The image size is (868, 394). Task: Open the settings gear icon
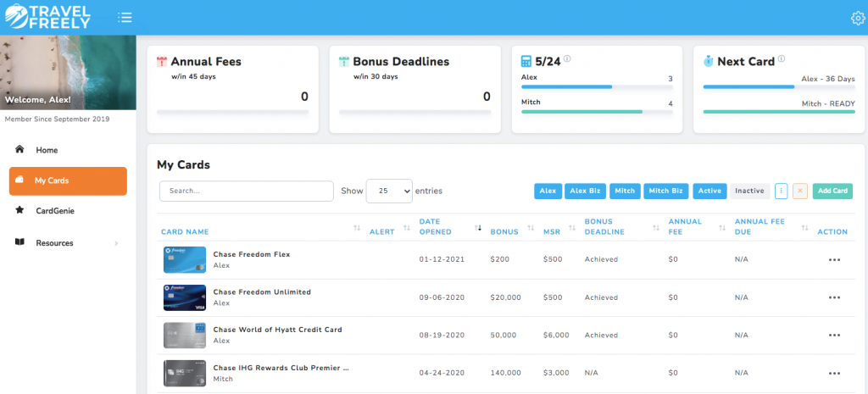857,18
